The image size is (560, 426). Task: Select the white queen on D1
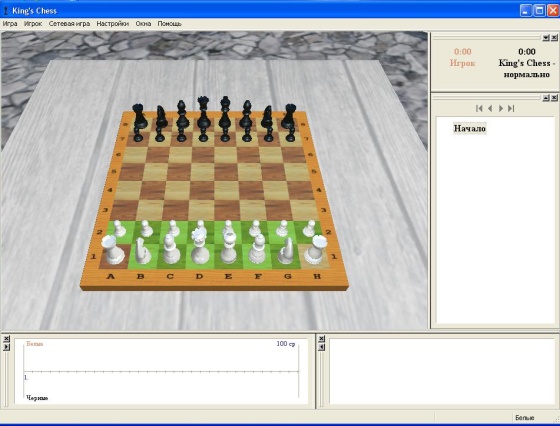coord(200,247)
